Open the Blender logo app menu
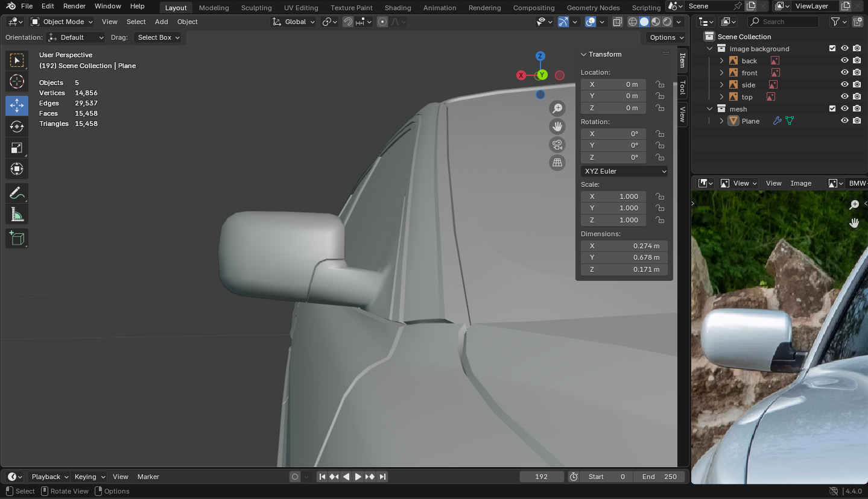The width and height of the screenshot is (868, 499). [x=11, y=6]
